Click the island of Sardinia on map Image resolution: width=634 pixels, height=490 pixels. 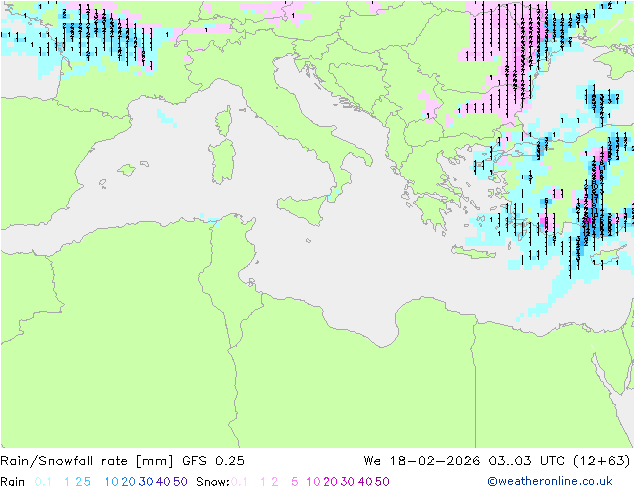(x=222, y=162)
